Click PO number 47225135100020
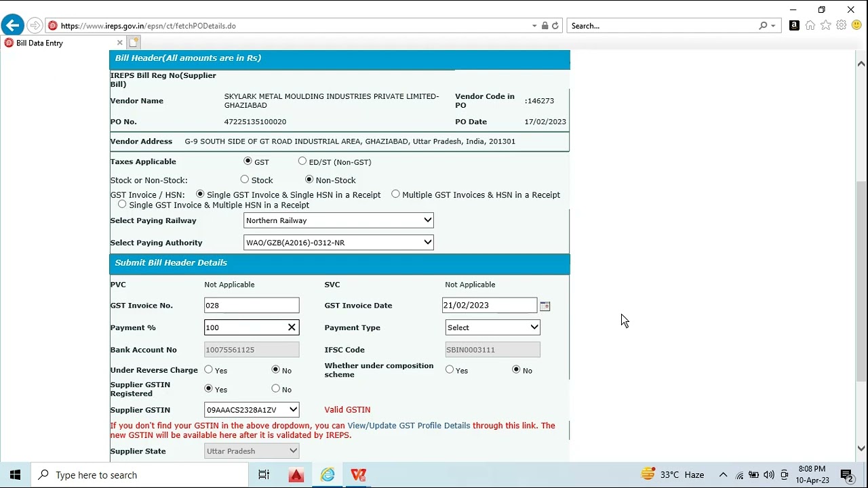 (255, 121)
